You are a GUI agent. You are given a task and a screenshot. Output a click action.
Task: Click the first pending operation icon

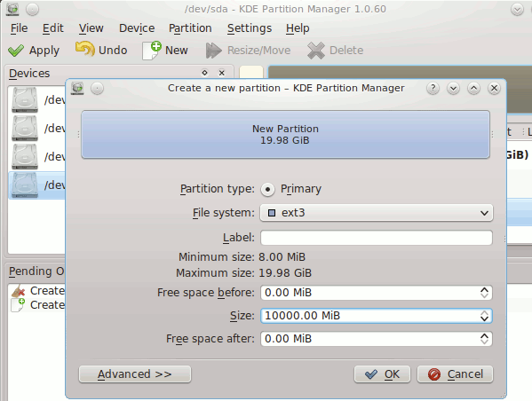[18, 291]
